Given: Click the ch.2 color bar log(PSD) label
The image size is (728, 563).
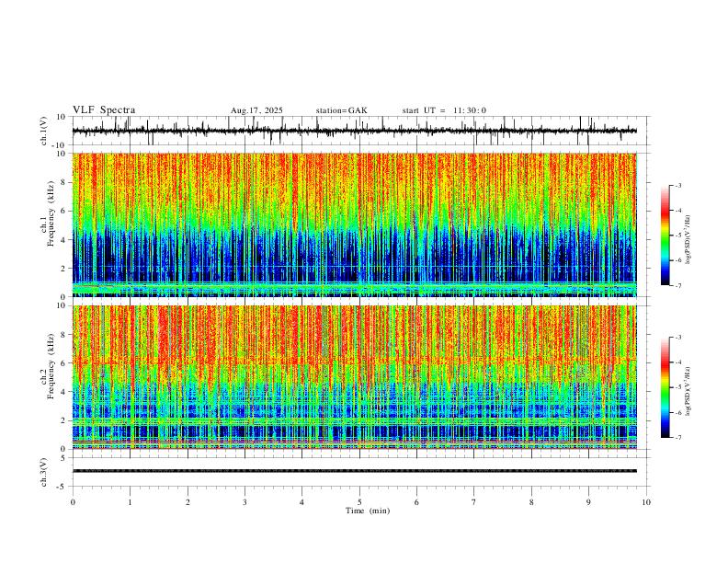Looking at the screenshot, I should click(688, 391).
